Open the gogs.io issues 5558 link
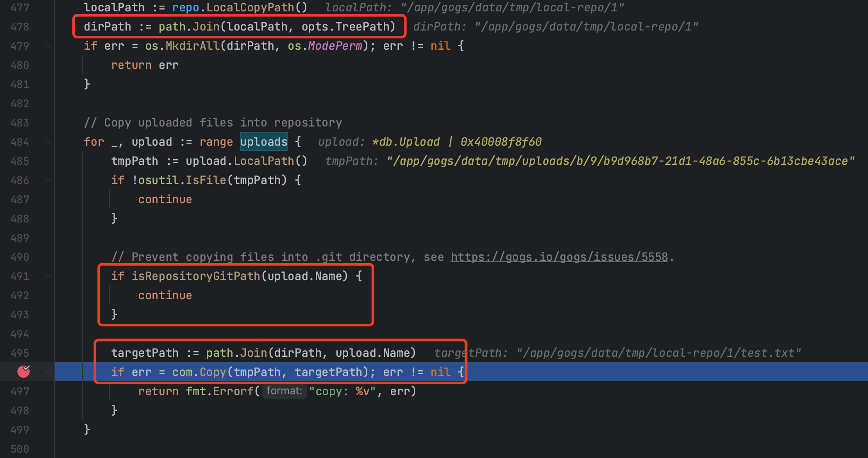868x458 pixels. point(559,257)
